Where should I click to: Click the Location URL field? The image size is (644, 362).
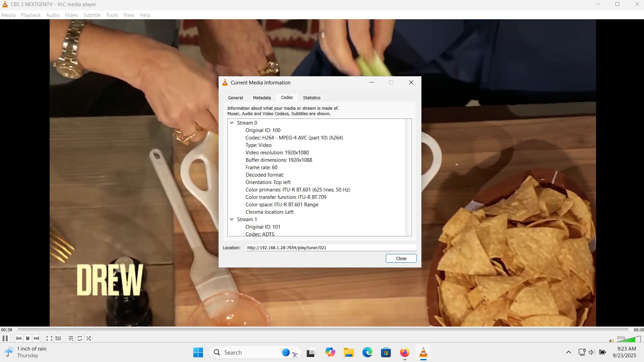331,248
